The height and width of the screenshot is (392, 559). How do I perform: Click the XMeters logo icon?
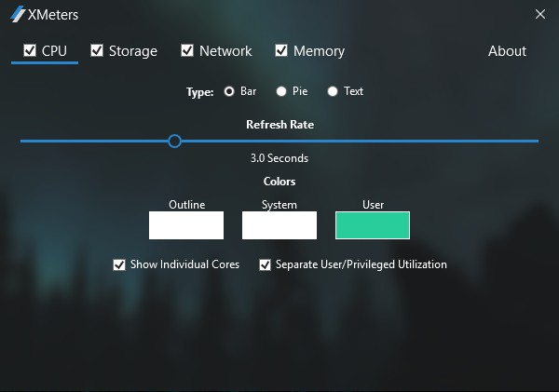tap(18, 14)
